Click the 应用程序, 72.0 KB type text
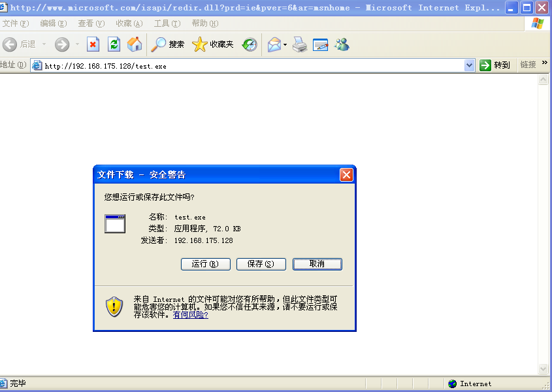Viewport: 552px width, 392px height. click(x=207, y=229)
